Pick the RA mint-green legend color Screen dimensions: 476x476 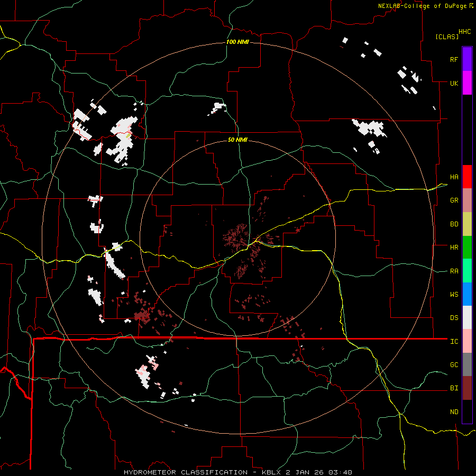point(467,271)
